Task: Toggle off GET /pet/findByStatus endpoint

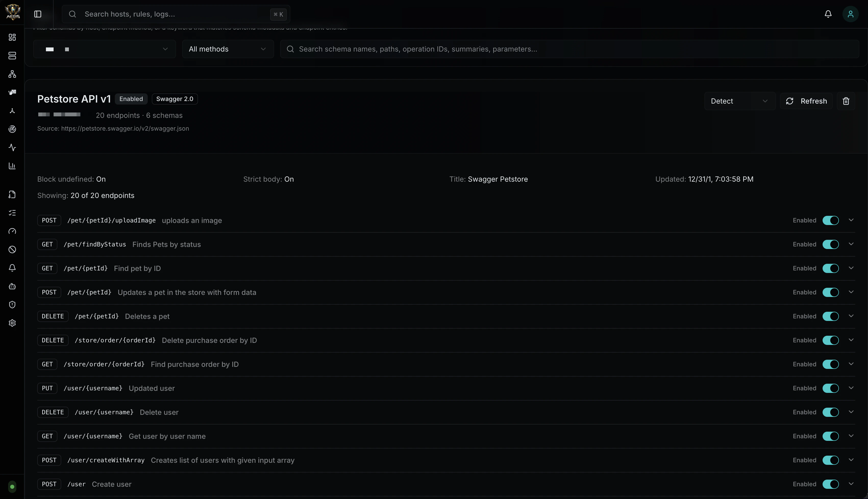Action: coord(830,244)
